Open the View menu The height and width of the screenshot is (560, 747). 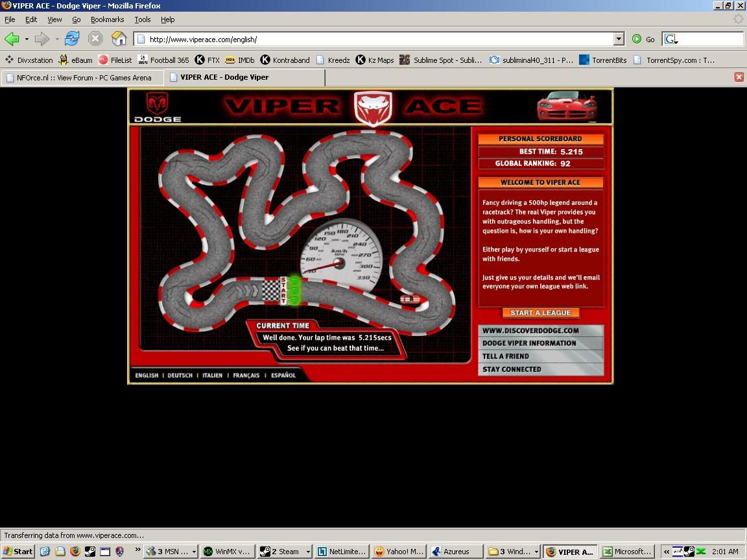pos(54,19)
